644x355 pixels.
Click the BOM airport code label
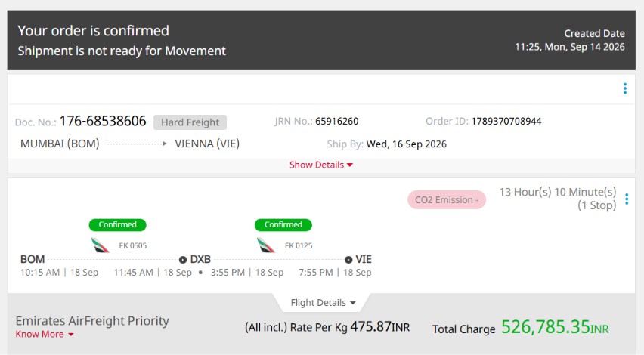[33, 259]
